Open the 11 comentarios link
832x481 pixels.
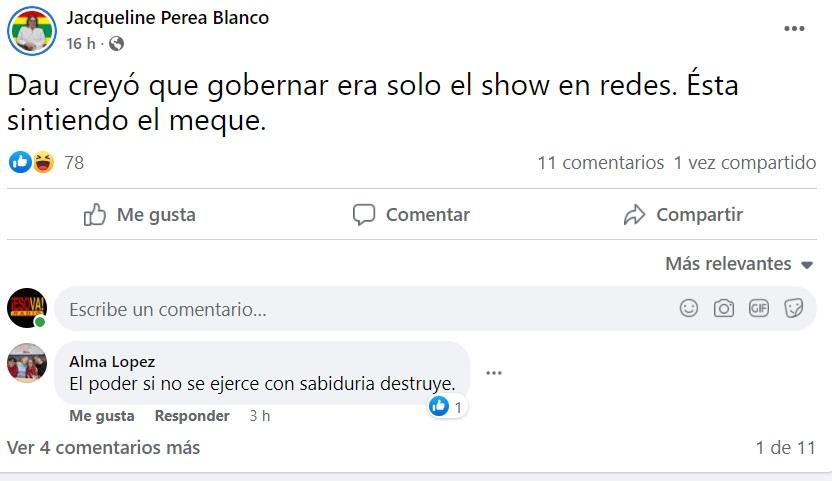pyautogui.click(x=600, y=162)
